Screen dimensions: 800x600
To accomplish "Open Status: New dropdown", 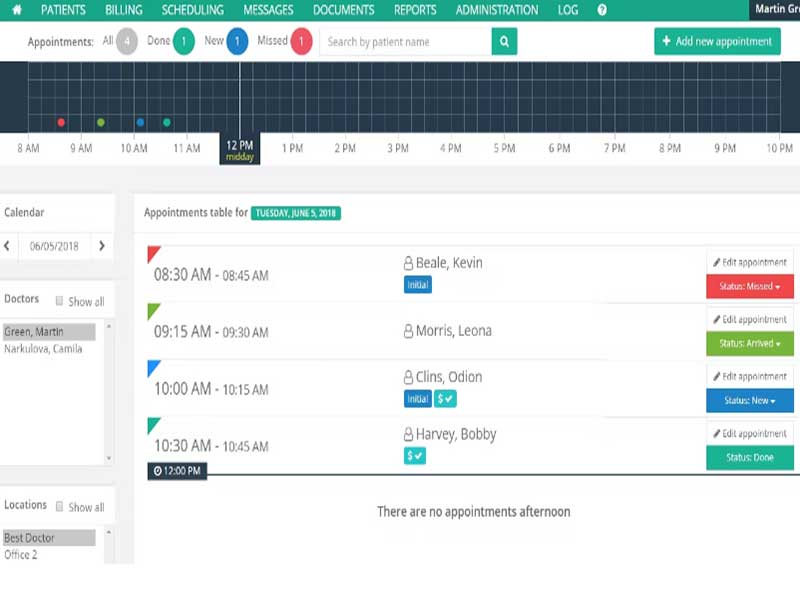I will tap(749, 401).
